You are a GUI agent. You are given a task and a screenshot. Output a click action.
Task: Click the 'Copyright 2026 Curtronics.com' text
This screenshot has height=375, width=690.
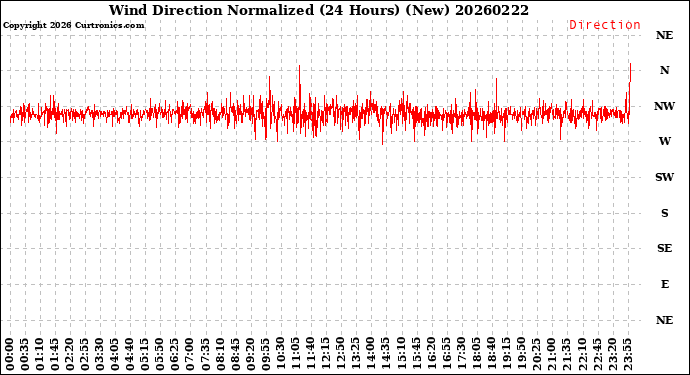click(x=73, y=25)
